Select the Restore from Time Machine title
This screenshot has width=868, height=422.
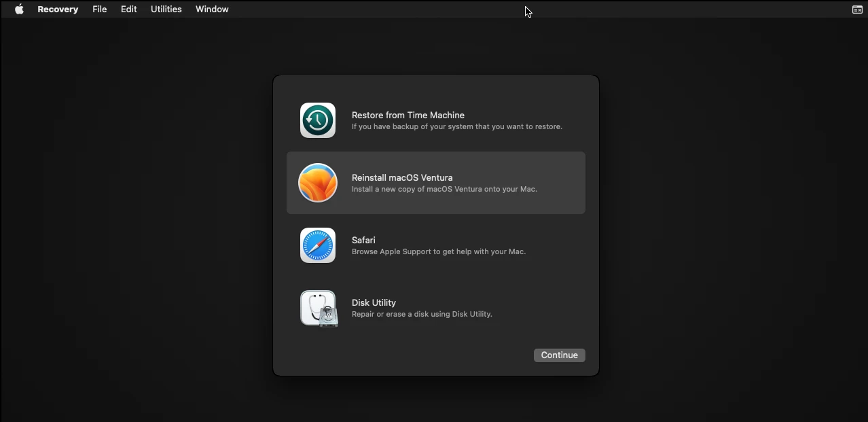[408, 115]
